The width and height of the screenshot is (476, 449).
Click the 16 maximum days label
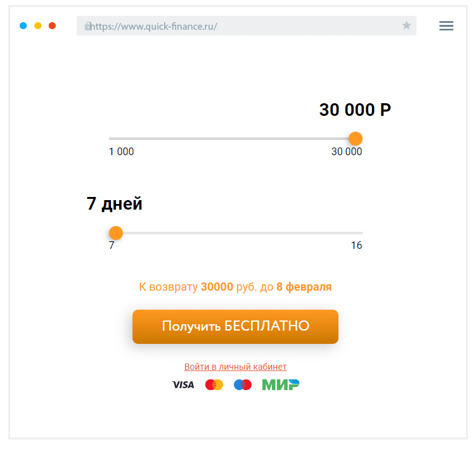pyautogui.click(x=356, y=246)
